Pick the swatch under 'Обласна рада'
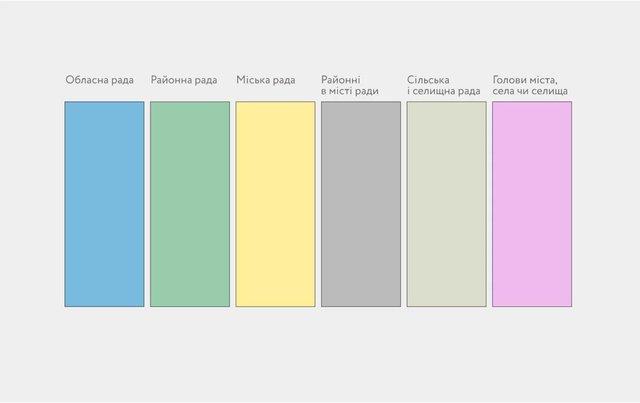The image size is (640, 403). point(104,204)
